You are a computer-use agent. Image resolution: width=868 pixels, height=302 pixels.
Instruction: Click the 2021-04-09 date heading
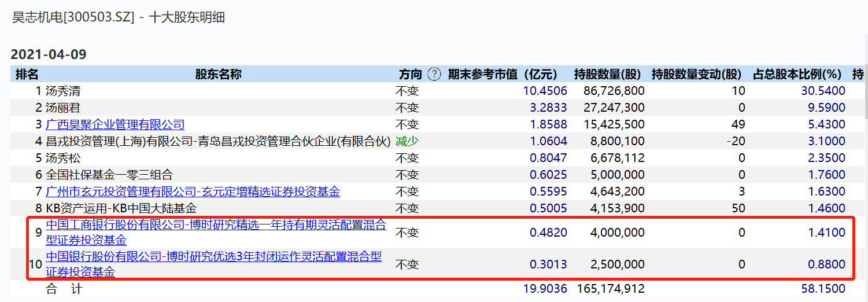tap(49, 55)
